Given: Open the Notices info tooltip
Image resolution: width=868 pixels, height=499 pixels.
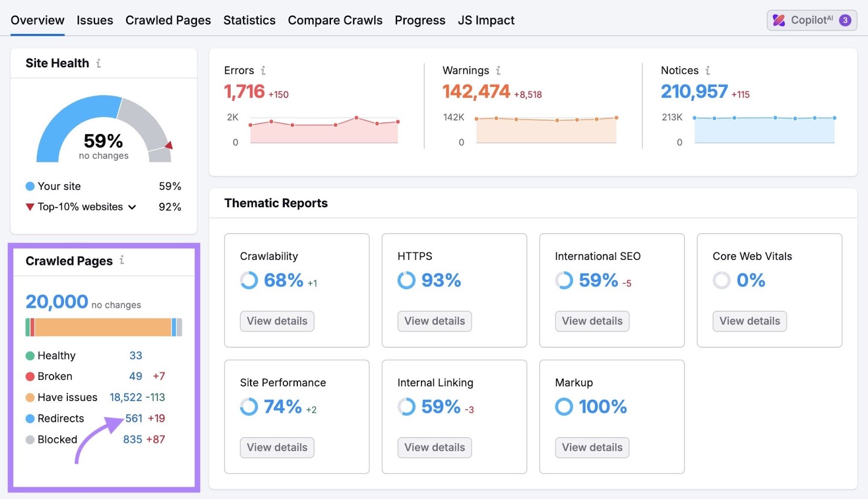Looking at the screenshot, I should (707, 71).
